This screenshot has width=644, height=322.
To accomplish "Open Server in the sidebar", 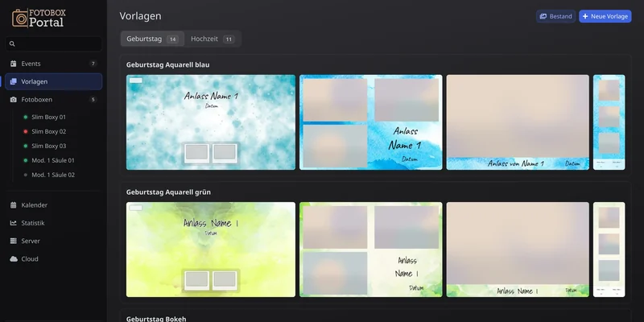I will pos(53,241).
